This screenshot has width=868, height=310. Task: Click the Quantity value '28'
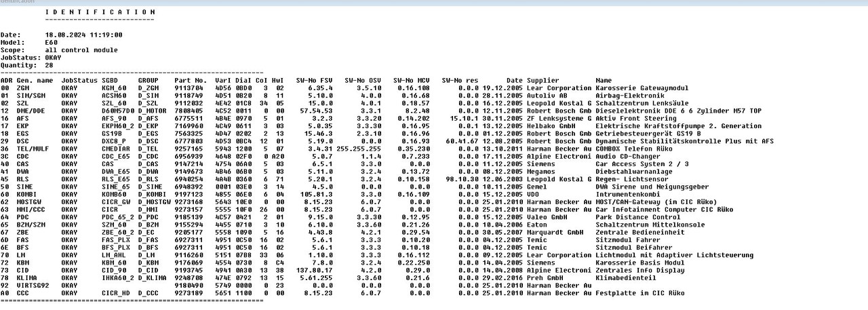pyautogui.click(x=50, y=65)
